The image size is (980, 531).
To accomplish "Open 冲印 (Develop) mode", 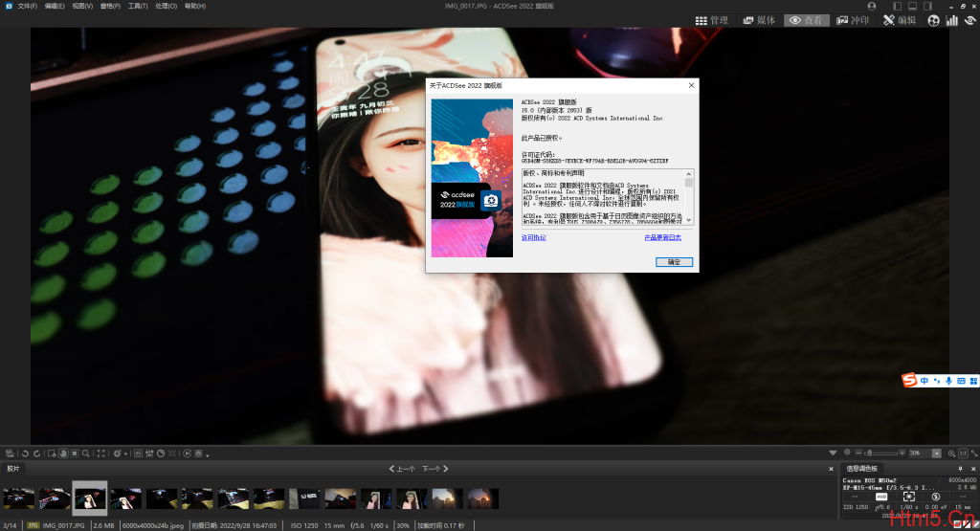I will pos(853,21).
